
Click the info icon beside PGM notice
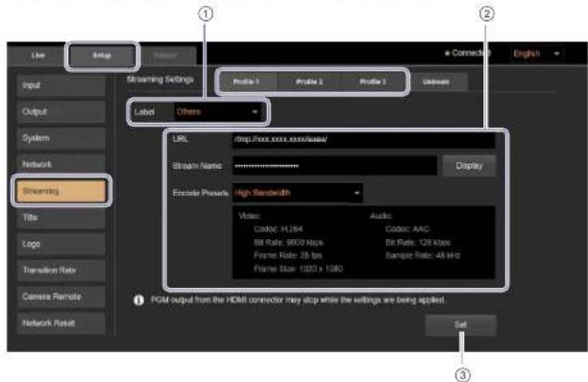tap(138, 300)
